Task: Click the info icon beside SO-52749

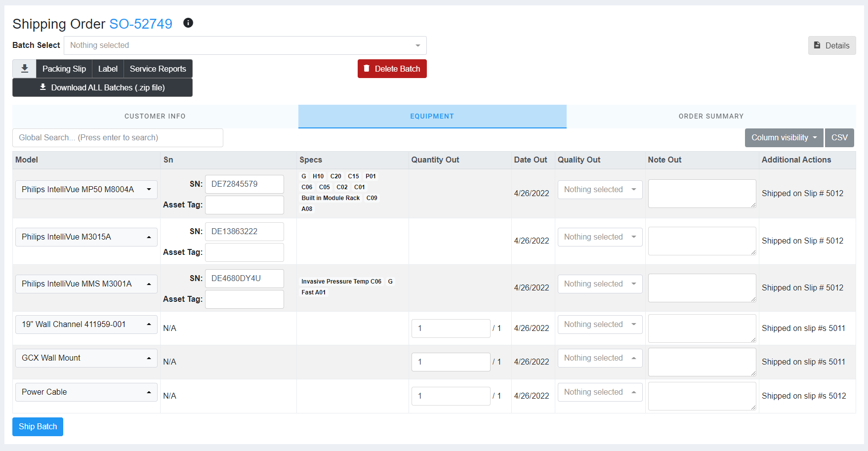Action: pos(188,23)
